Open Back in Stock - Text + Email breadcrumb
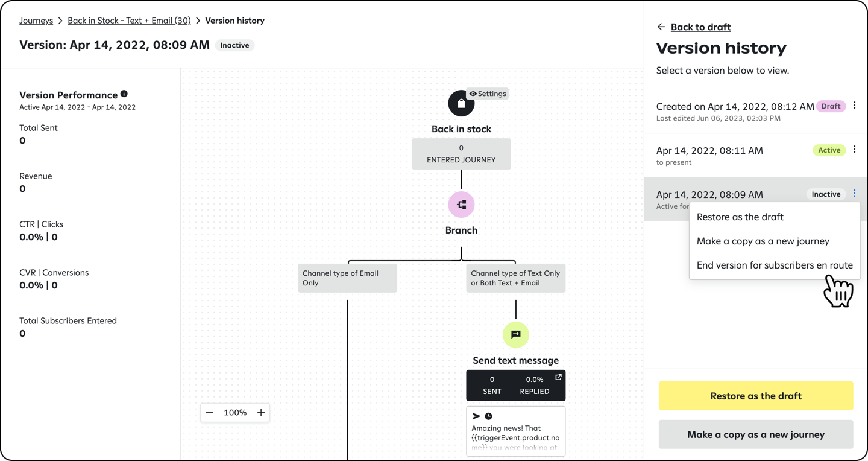868x461 pixels. [129, 20]
